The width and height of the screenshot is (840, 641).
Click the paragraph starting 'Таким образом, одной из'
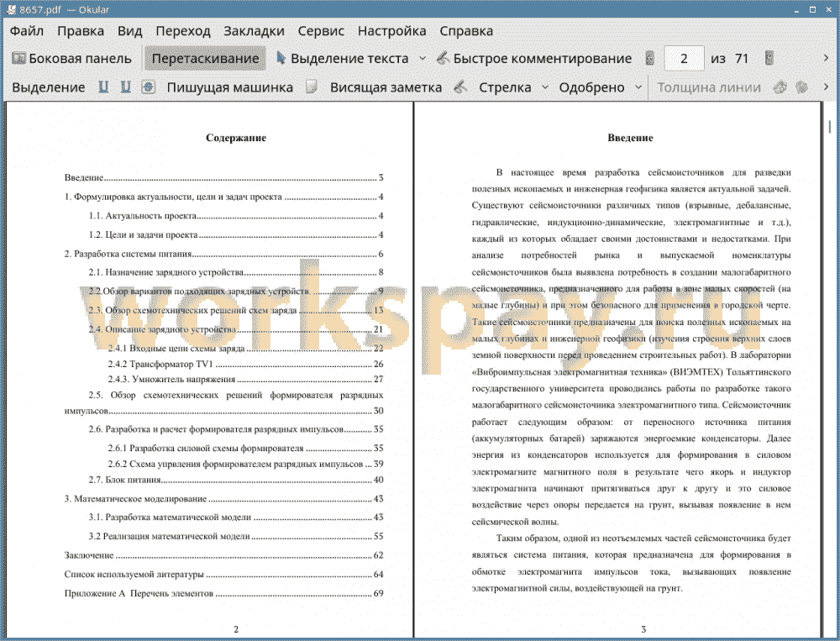631,563
